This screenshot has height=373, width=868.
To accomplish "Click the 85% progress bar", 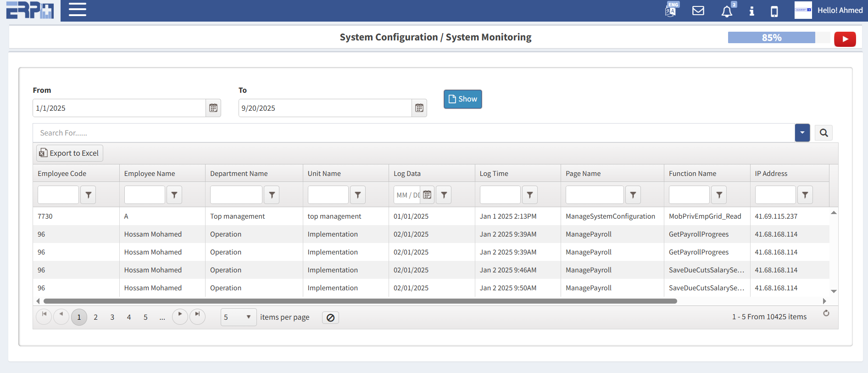I will pos(771,38).
